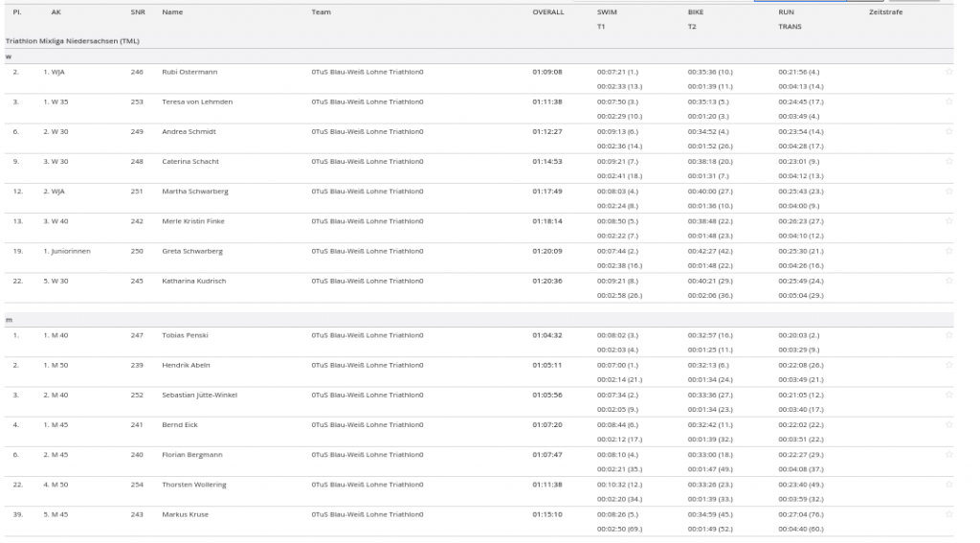Star Merle Kristin Finke's row
The height and width of the screenshot is (543, 980).
[x=948, y=221]
